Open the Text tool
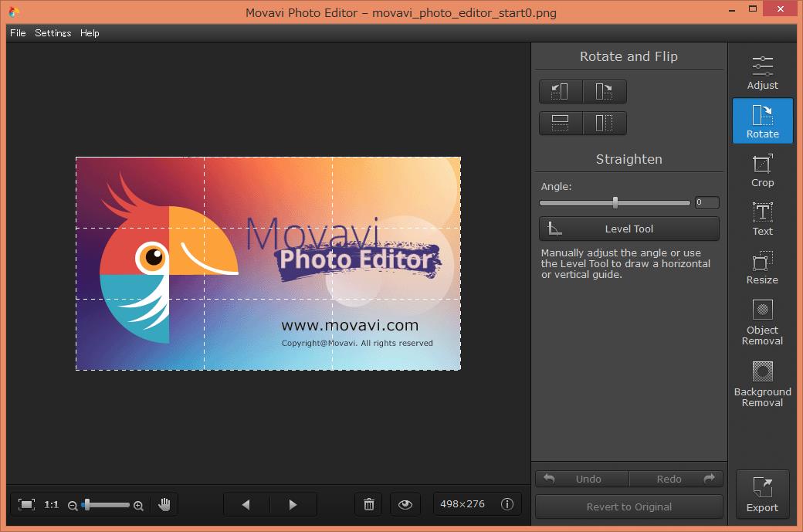 click(762, 219)
